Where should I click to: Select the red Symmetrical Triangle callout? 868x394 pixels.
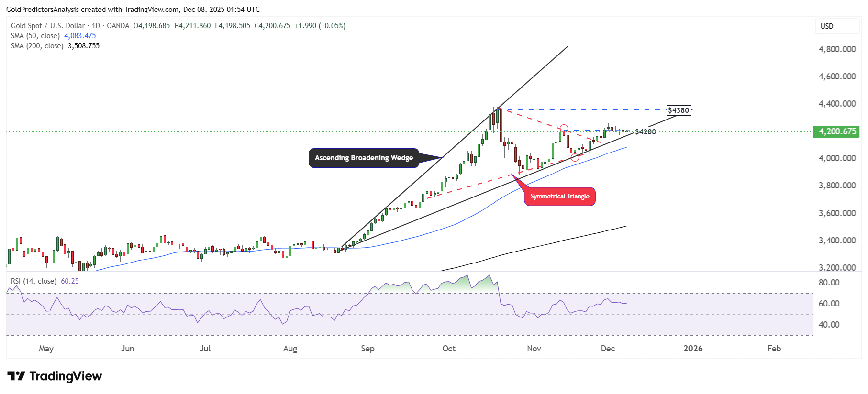tap(559, 197)
